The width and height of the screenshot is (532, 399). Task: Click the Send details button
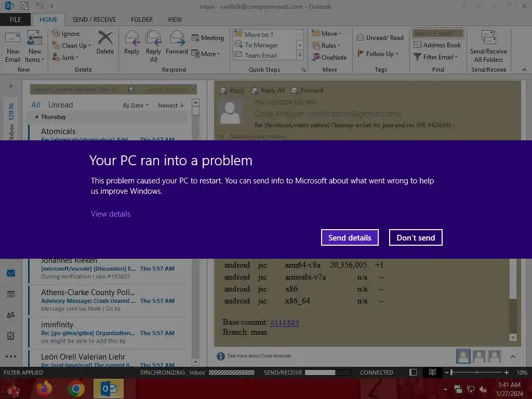(x=350, y=237)
